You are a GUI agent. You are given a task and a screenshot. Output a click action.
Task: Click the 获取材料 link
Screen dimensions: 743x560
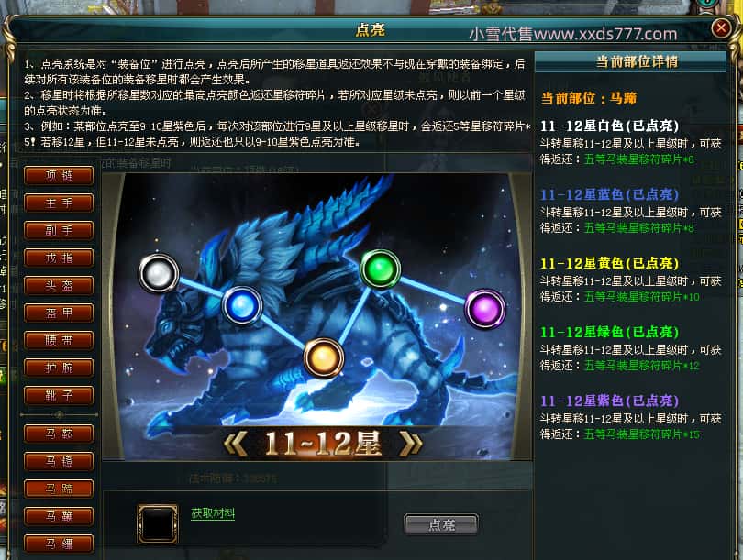coord(213,513)
